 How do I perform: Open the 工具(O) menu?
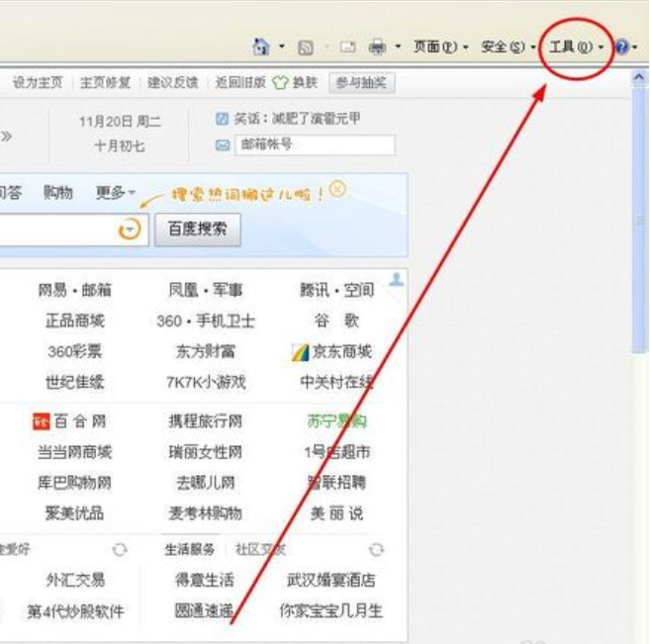pyautogui.click(x=571, y=46)
